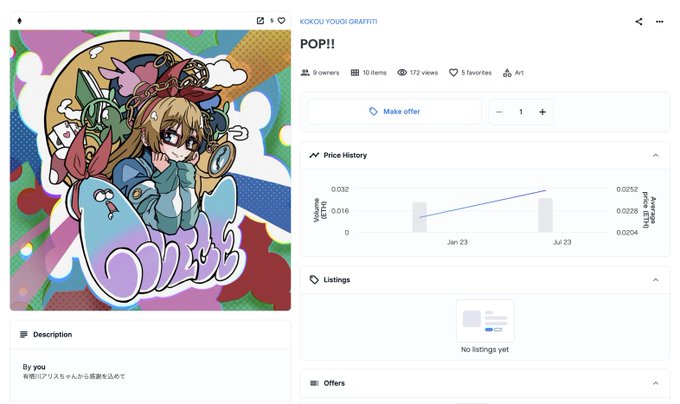Open KOKOU YOUGI GRAFFITI collection link
The width and height of the screenshot is (680, 404).
pyautogui.click(x=338, y=21)
